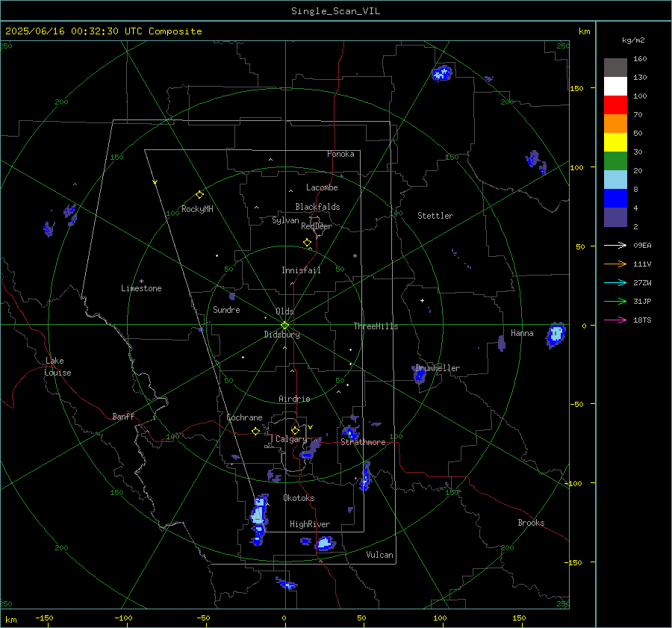Select the white 09EA arrow in the legend
This screenshot has width=672, height=628.
pos(615,245)
